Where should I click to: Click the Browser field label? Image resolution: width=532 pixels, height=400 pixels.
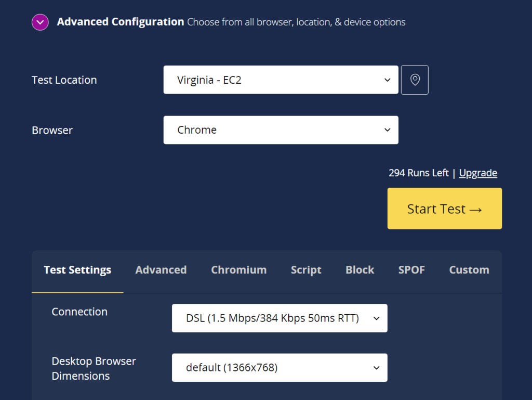point(52,131)
